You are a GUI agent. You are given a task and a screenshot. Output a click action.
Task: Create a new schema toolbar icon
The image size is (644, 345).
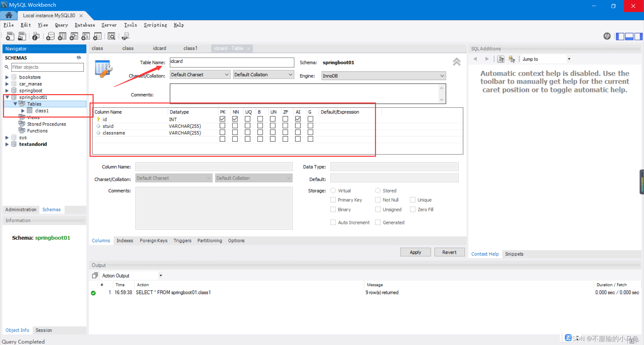click(50, 36)
